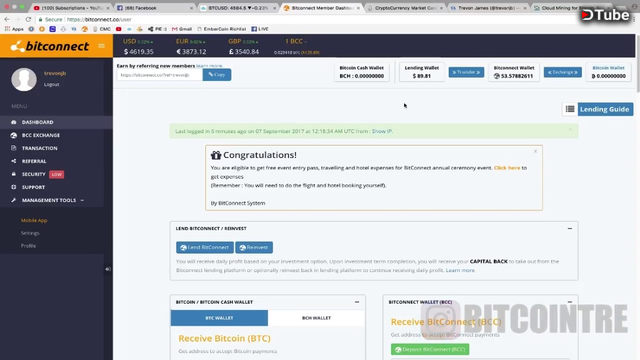Open the Profile submenu link

click(x=29, y=246)
